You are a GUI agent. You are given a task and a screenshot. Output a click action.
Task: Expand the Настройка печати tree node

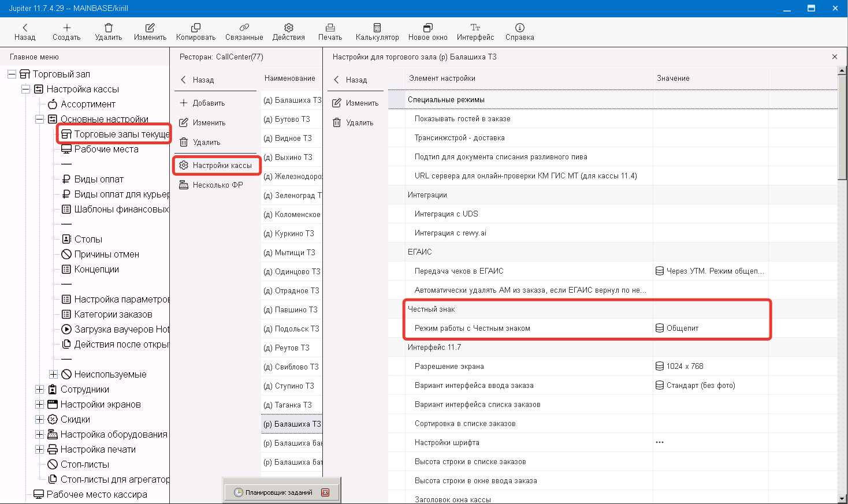click(39, 449)
